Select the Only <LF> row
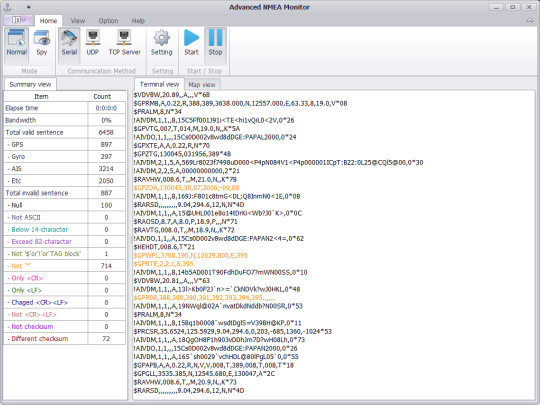The height and width of the screenshot is (405, 540). coord(64,290)
